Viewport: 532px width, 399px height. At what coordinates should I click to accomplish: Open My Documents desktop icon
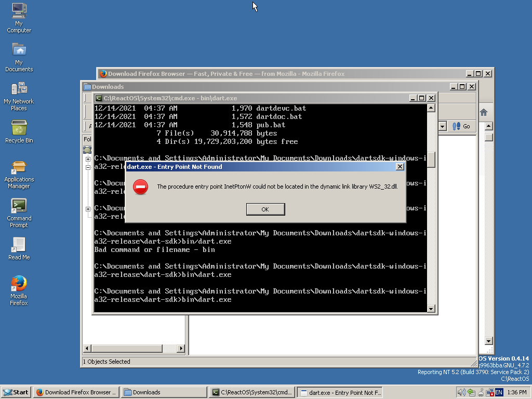[19, 57]
